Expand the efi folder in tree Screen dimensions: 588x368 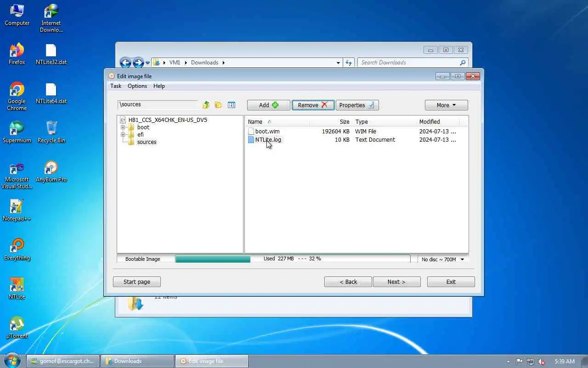[x=123, y=135]
